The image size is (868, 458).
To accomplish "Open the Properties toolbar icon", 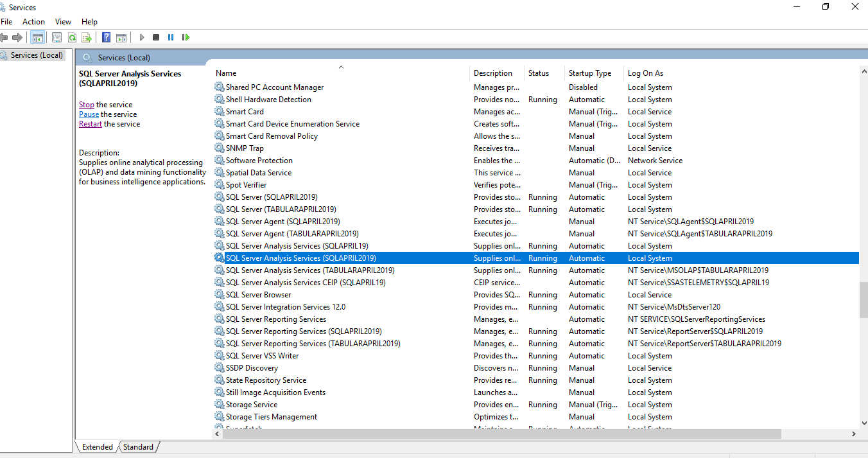I will point(57,37).
